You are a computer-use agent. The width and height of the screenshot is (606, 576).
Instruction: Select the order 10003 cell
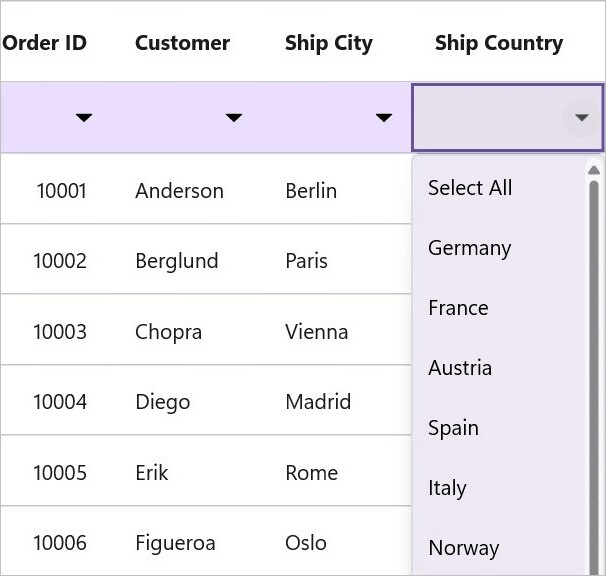point(60,332)
